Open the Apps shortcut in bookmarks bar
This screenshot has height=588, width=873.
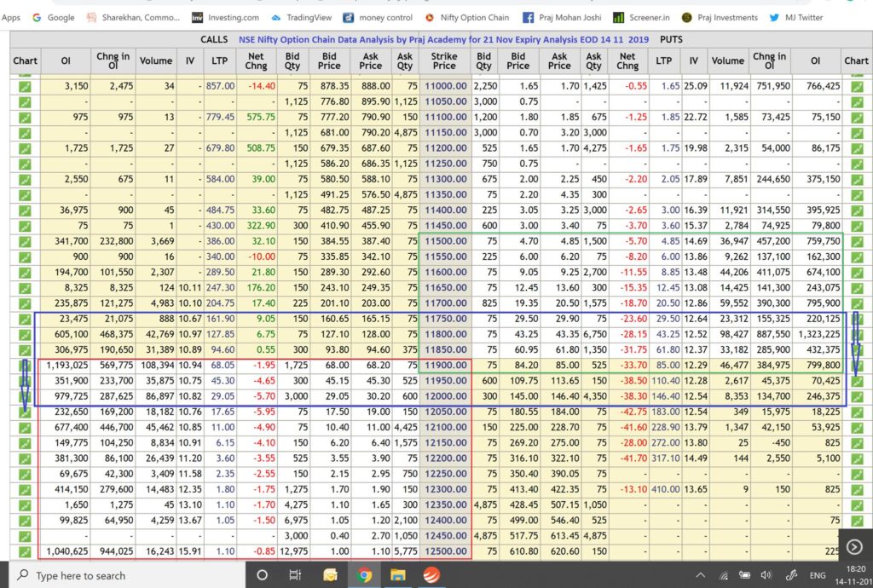[11, 17]
